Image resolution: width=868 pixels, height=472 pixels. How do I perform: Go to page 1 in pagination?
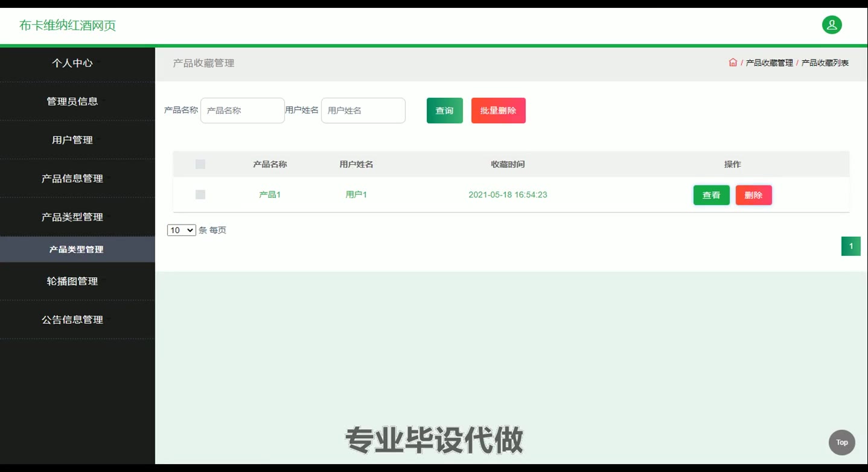tap(851, 246)
